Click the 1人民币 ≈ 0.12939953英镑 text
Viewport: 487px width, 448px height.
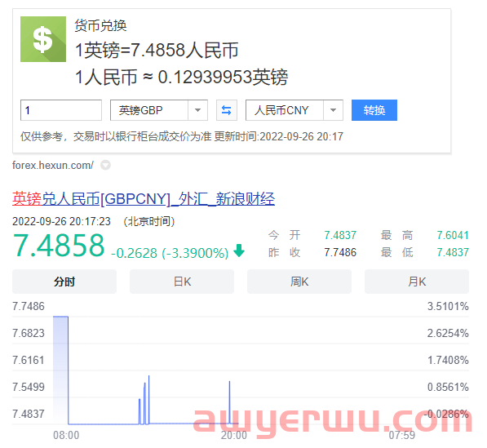[182, 77]
